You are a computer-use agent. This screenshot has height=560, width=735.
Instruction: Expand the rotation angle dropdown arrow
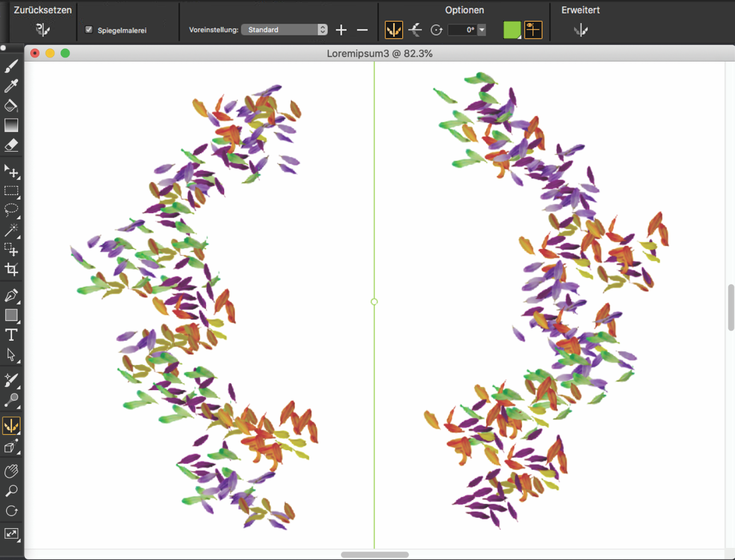pos(482,30)
